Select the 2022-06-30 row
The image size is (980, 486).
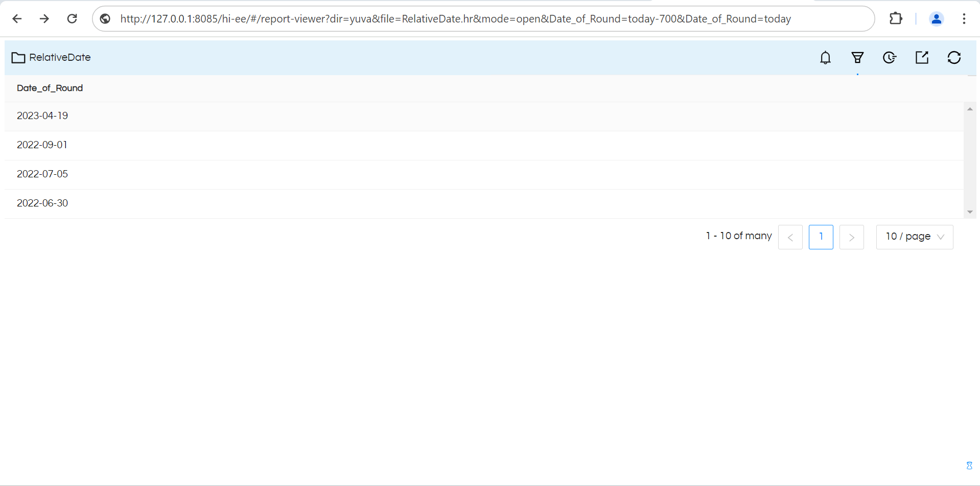[484, 203]
